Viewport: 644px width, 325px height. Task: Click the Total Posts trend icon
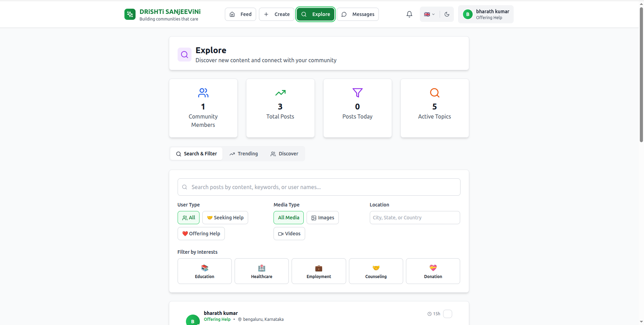point(280,93)
